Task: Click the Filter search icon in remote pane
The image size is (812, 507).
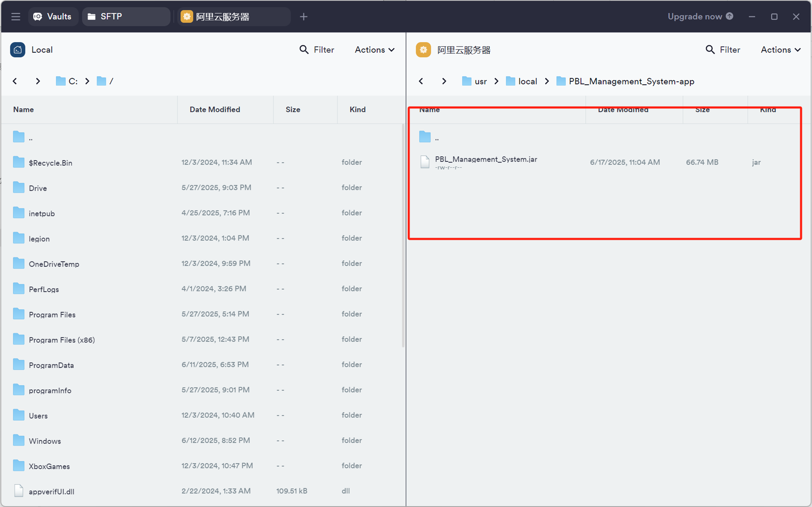Action: [710, 49]
